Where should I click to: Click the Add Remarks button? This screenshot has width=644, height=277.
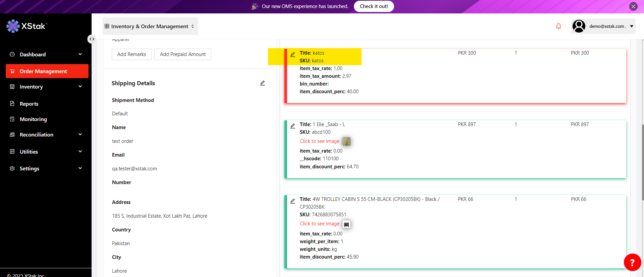[131, 54]
